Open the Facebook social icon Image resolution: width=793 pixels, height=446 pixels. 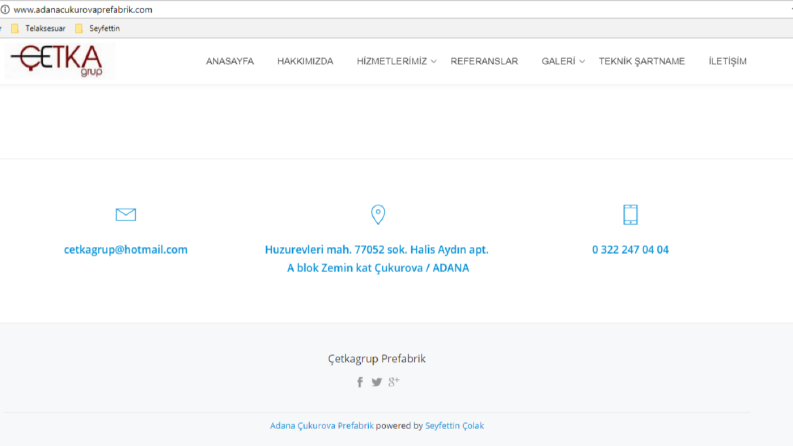pos(360,382)
